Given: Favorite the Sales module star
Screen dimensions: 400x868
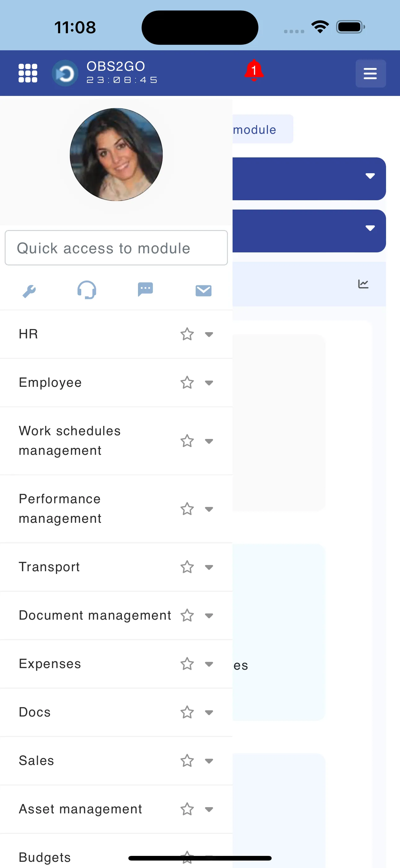Looking at the screenshot, I should pos(187,761).
